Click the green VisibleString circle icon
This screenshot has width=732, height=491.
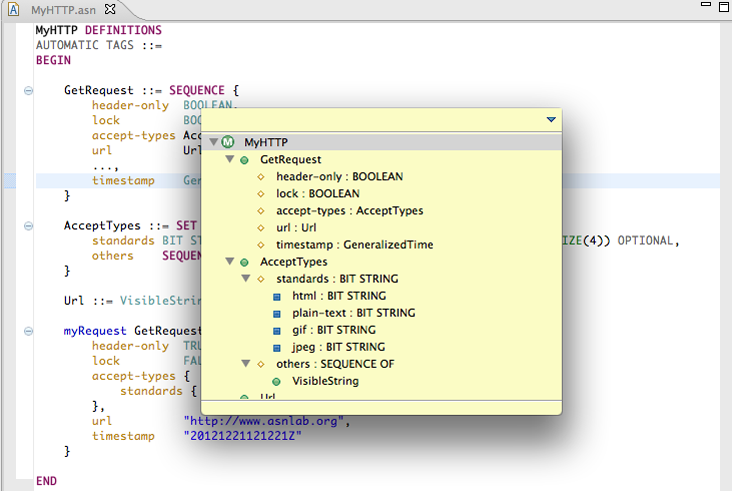point(277,381)
